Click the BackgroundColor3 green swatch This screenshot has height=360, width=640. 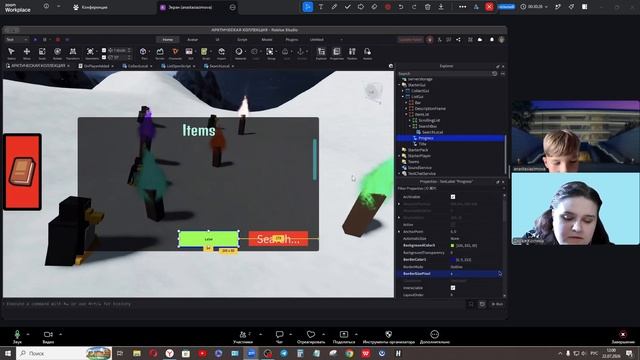tap(452, 246)
